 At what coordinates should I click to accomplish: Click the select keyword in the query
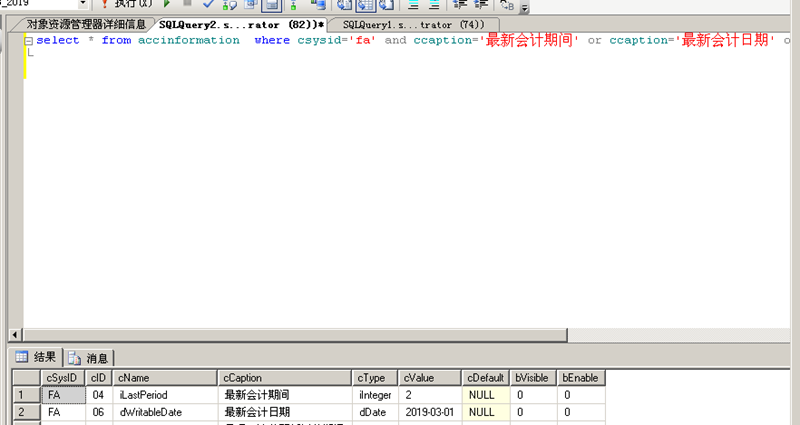click(x=58, y=40)
